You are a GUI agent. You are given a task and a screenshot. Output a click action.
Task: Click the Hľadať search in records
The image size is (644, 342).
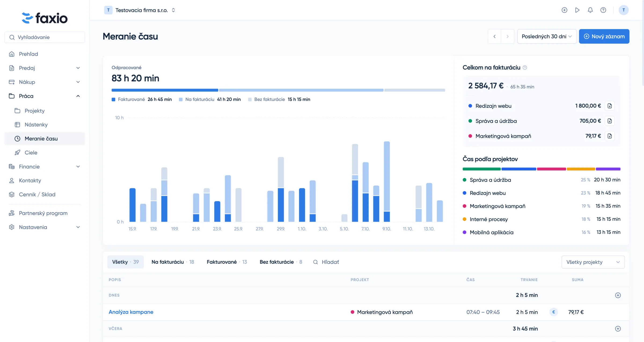[326, 262]
